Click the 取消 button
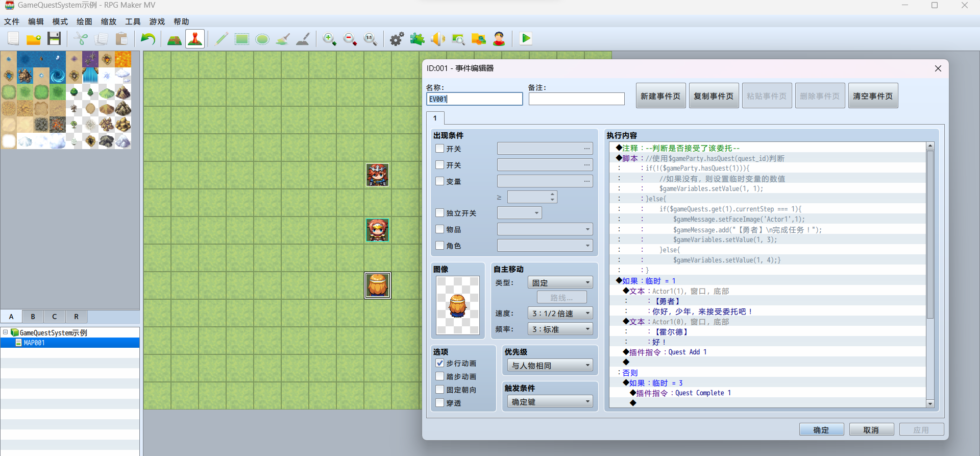The height and width of the screenshot is (456, 980). point(871,430)
